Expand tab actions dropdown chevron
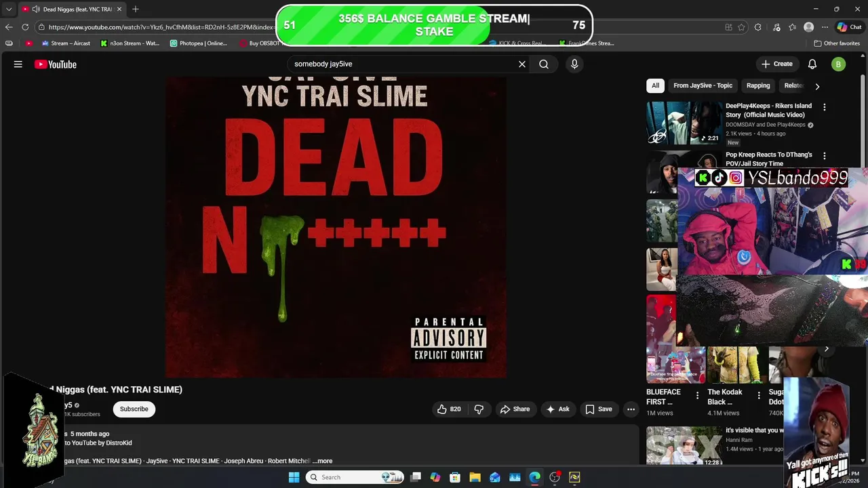 [9, 9]
